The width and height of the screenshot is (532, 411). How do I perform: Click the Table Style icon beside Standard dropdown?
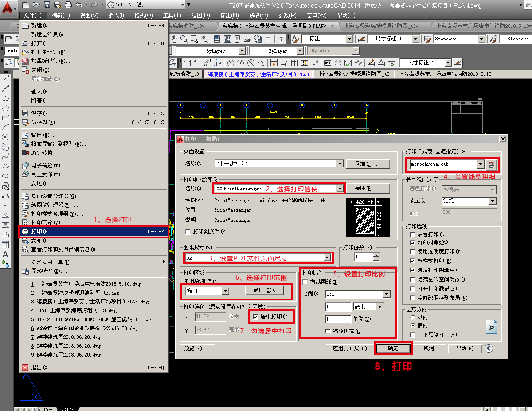(427, 39)
